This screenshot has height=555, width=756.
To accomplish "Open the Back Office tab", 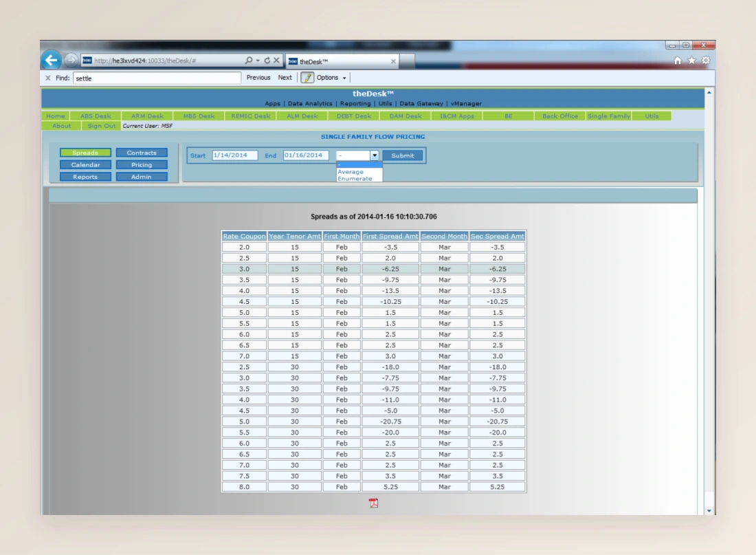I will point(559,116).
